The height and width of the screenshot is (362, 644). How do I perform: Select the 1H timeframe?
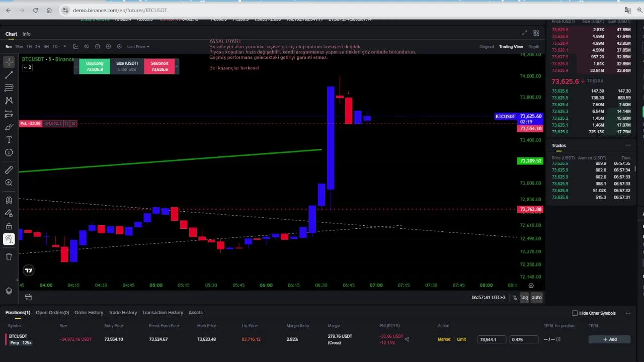pyautogui.click(x=29, y=47)
